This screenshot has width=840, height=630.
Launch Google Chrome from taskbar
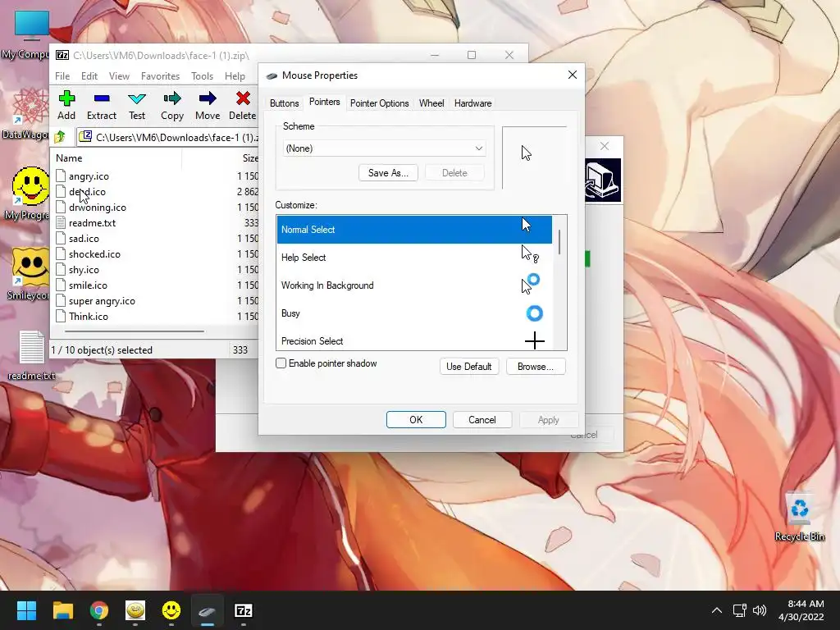(x=99, y=610)
